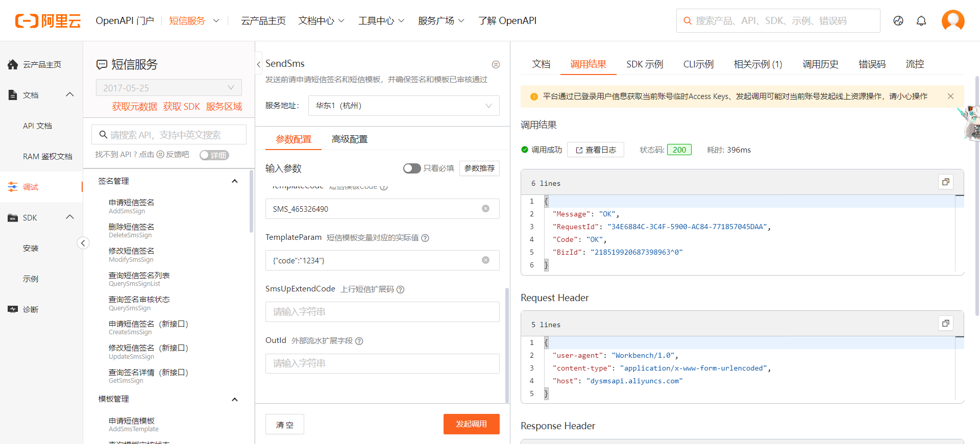Viewport: 980px width, 444px height.
Task: Select QuerySmsSignList API item
Action: 139,279
